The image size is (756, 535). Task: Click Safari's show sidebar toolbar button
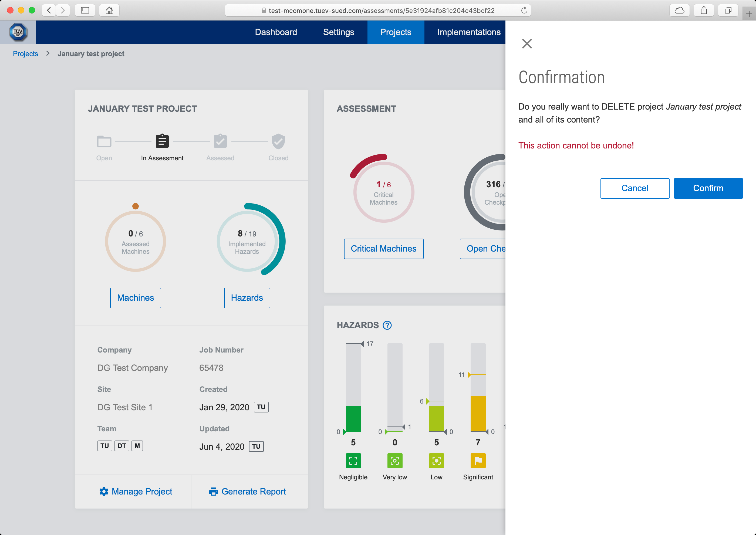85,10
